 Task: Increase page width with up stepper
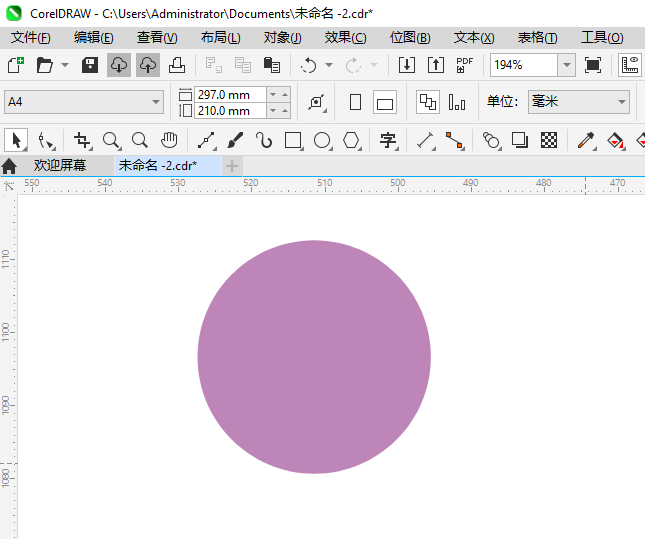(x=285, y=95)
